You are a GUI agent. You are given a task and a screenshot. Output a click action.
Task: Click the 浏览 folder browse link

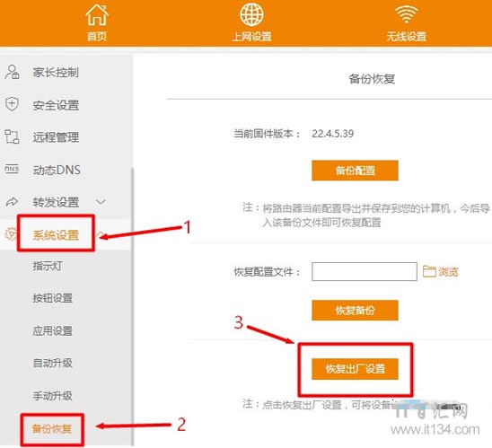point(441,272)
